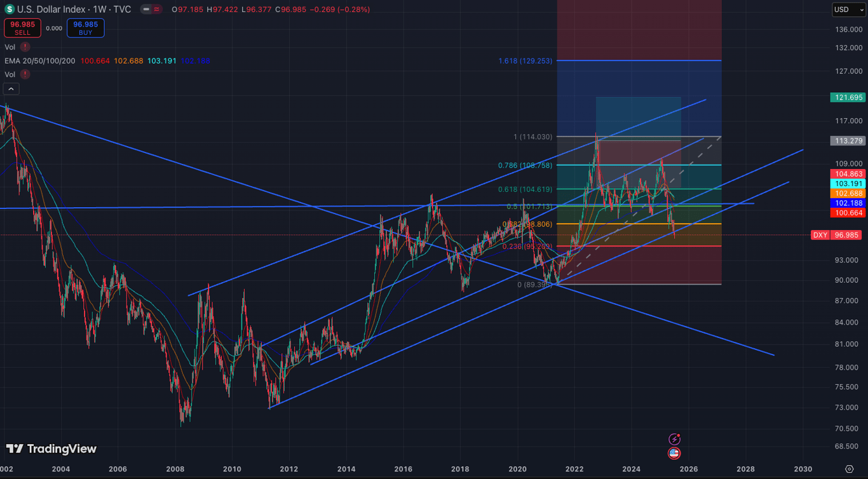
Task: Click the 2024 time axis label
Action: [x=632, y=469]
